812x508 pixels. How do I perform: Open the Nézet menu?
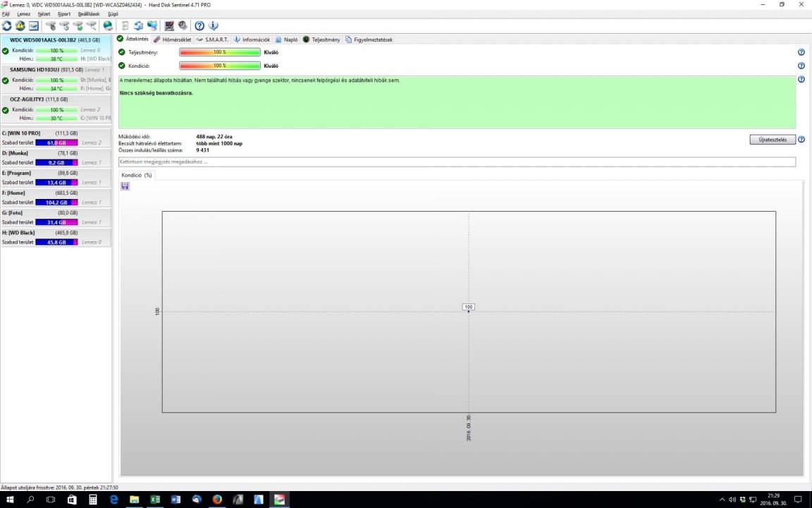pyautogui.click(x=44, y=14)
